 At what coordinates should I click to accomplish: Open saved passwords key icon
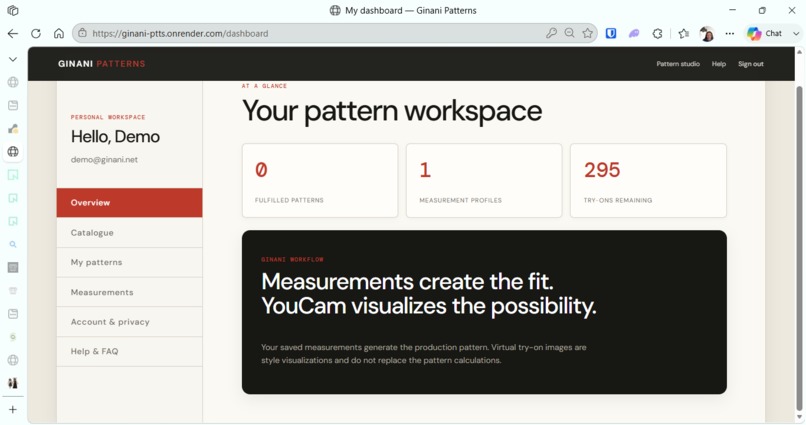point(551,33)
